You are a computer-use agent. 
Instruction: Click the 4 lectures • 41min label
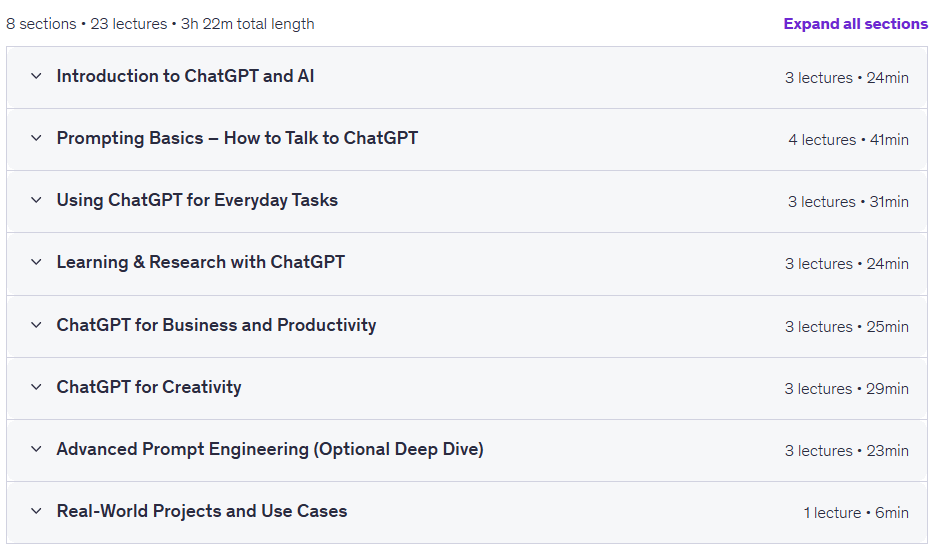click(x=848, y=140)
